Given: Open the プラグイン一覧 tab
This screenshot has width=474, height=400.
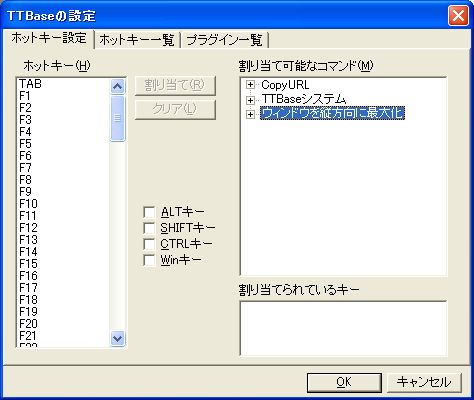Looking at the screenshot, I should (224, 40).
